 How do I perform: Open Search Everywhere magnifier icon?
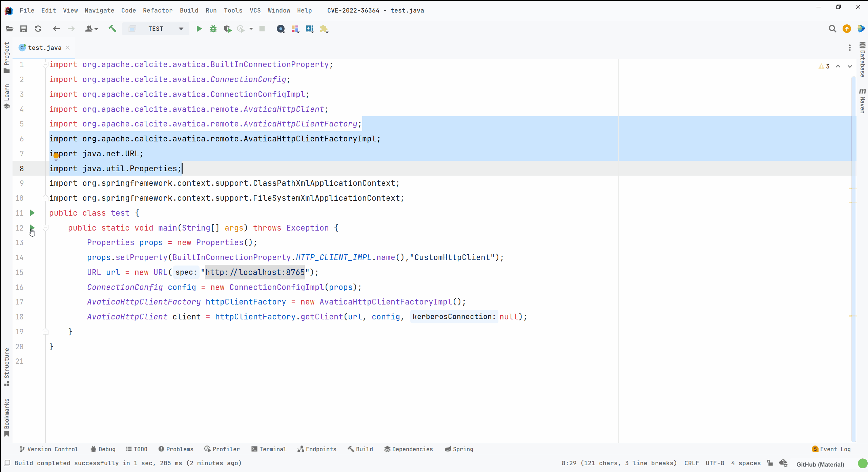click(832, 29)
